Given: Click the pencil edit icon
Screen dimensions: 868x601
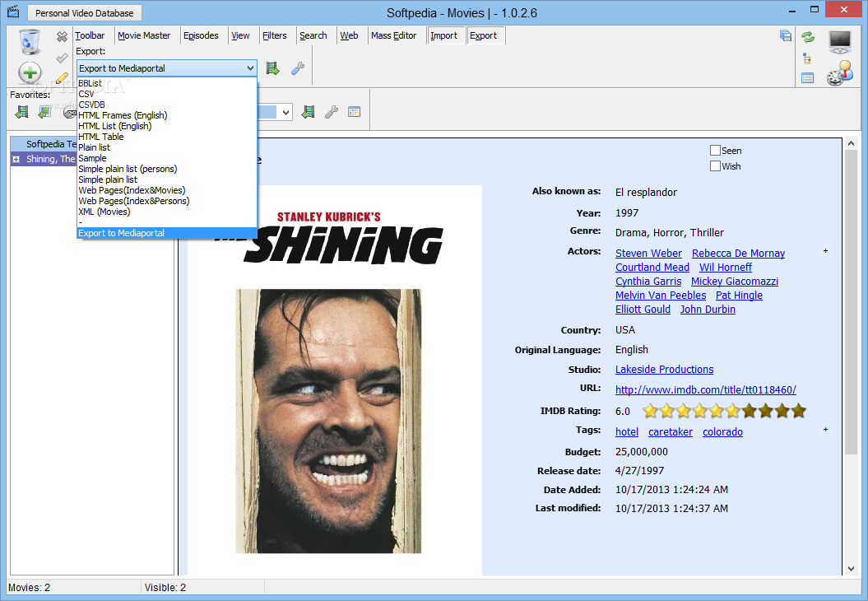Looking at the screenshot, I should click(62, 79).
